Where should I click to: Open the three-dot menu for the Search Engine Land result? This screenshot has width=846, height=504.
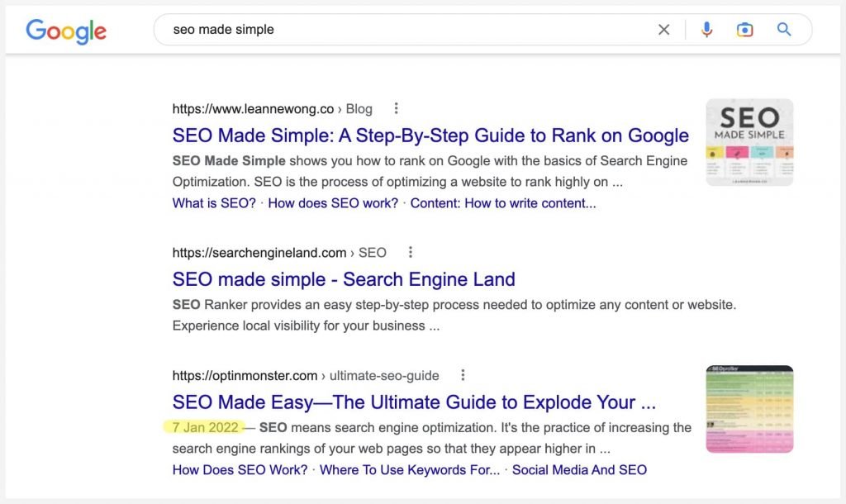click(x=411, y=251)
